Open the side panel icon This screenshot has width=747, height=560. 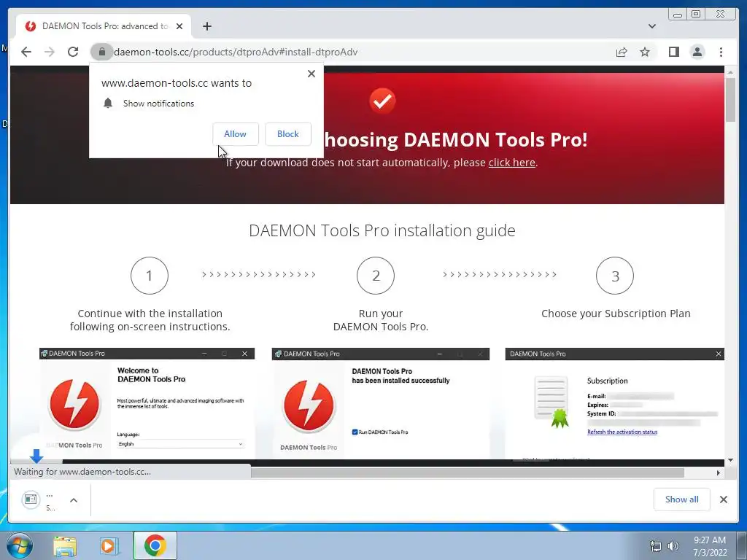point(673,52)
